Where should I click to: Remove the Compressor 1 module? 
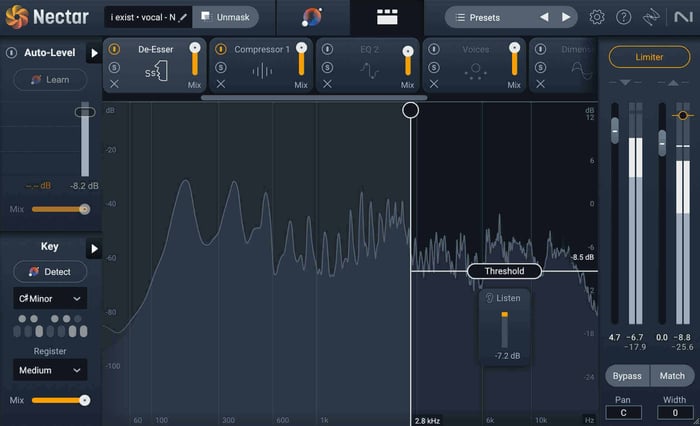221,84
